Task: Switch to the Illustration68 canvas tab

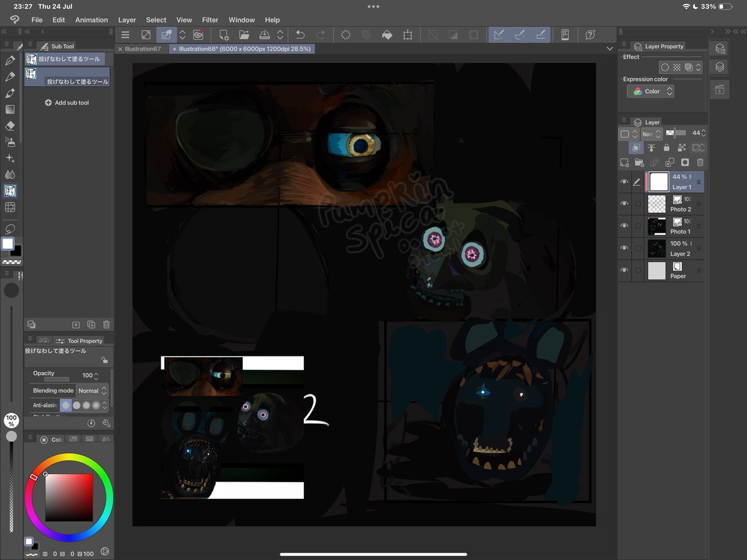Action: [x=242, y=49]
